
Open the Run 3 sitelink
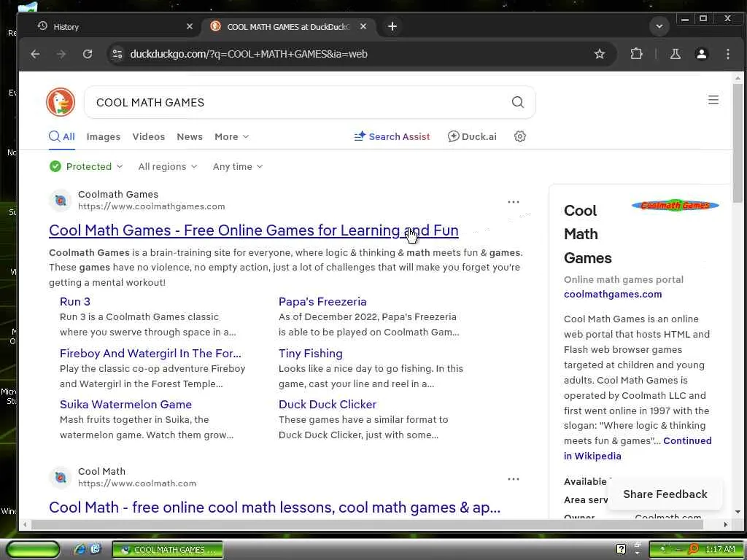(75, 301)
